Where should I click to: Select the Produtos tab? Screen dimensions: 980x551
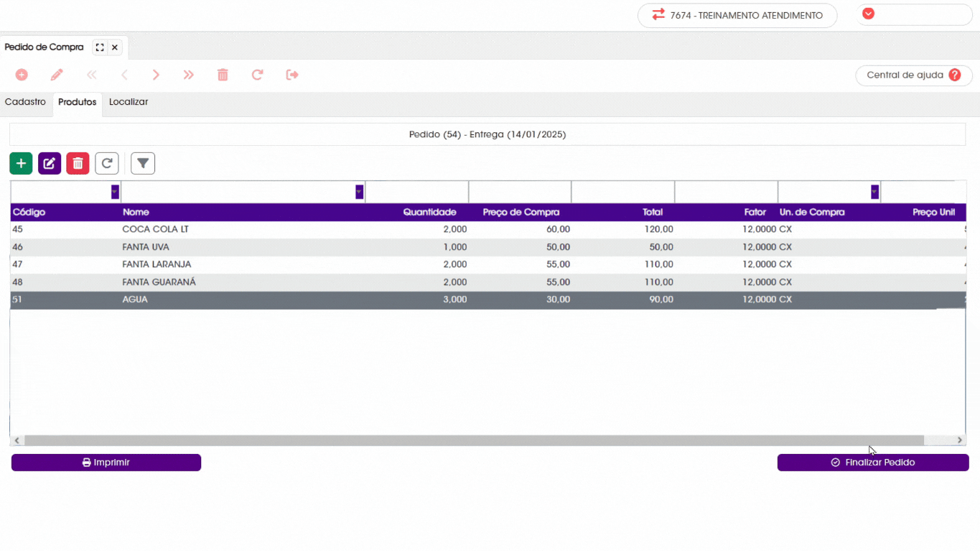coord(78,102)
